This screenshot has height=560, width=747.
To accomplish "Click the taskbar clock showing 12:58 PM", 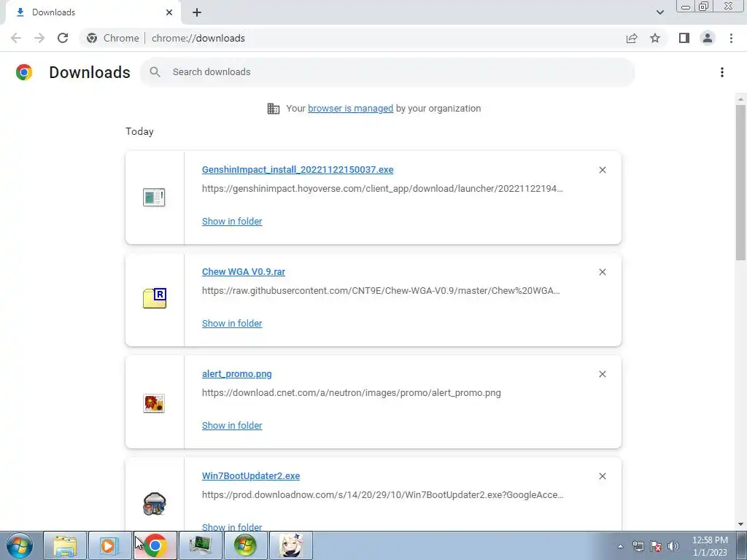I will pyautogui.click(x=709, y=546).
